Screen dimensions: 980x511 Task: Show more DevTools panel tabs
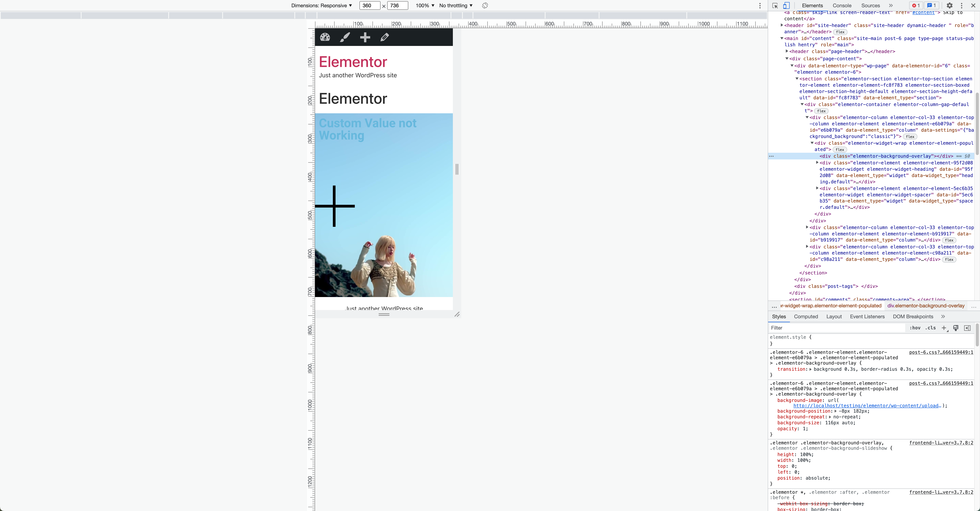891,5
